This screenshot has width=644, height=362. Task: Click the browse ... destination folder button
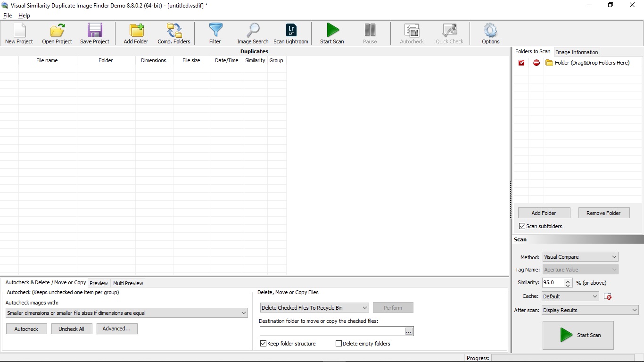(x=409, y=331)
